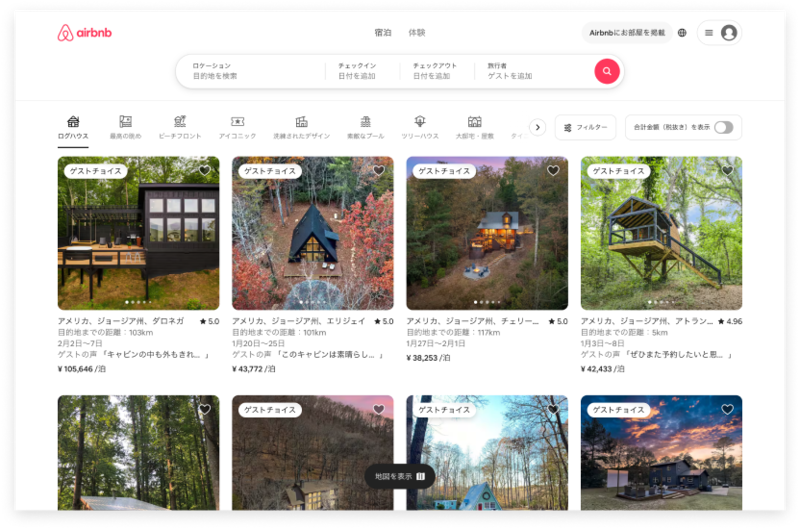This screenshot has width=800, height=530.
Task: Favorite the second-row second listing heart
Action: point(379,409)
